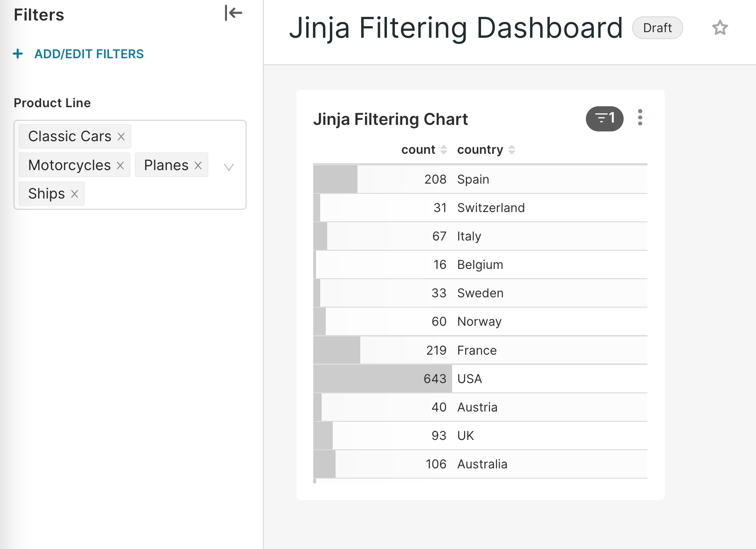Image resolution: width=756 pixels, height=549 pixels.
Task: Click the plus icon beside Add/Edit Filters
Action: [x=18, y=54]
